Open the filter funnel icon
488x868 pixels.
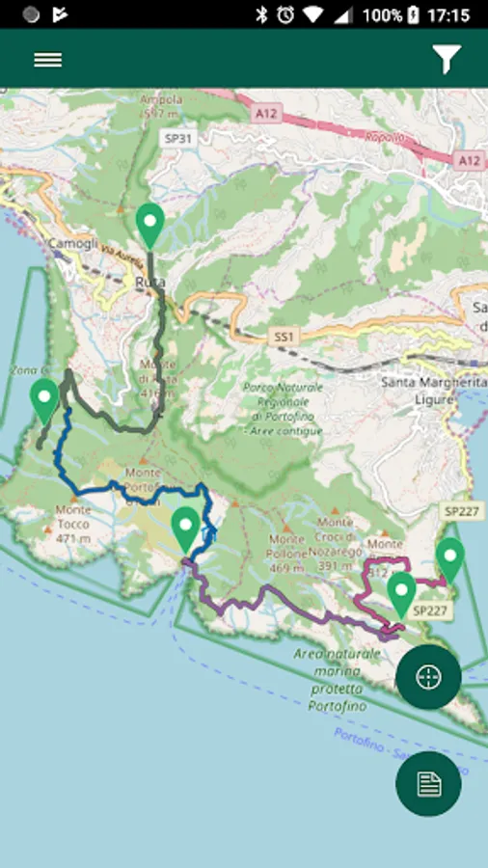(447, 59)
